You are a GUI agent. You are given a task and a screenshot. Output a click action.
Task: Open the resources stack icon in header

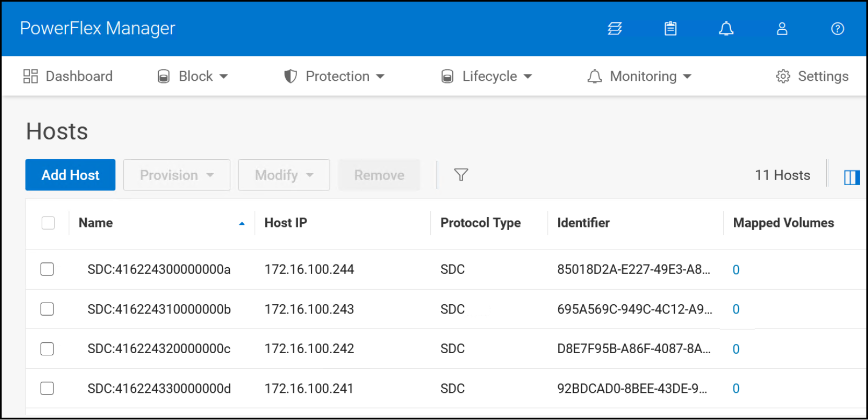615,29
